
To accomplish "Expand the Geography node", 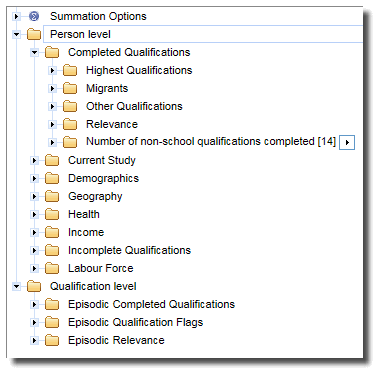I will 34,196.
